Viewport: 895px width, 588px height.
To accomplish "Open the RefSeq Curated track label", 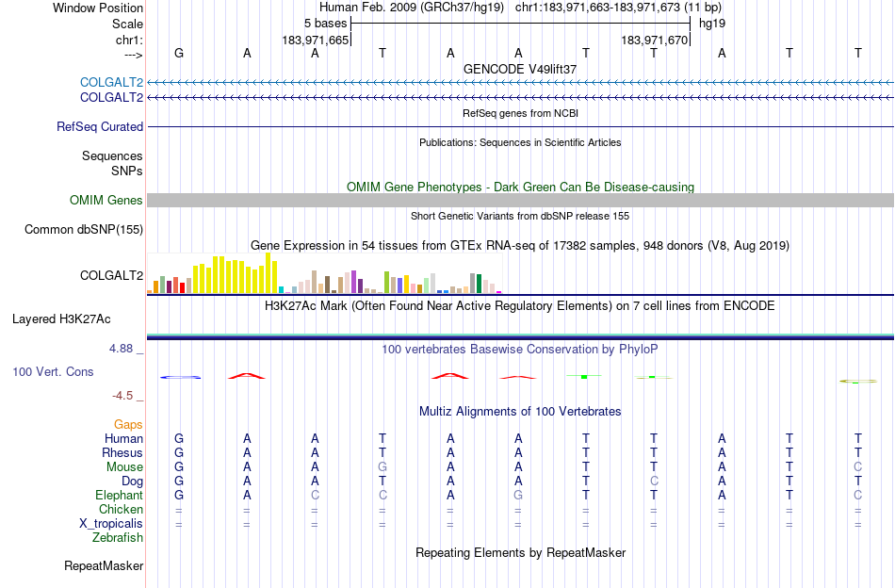I will [x=100, y=126].
